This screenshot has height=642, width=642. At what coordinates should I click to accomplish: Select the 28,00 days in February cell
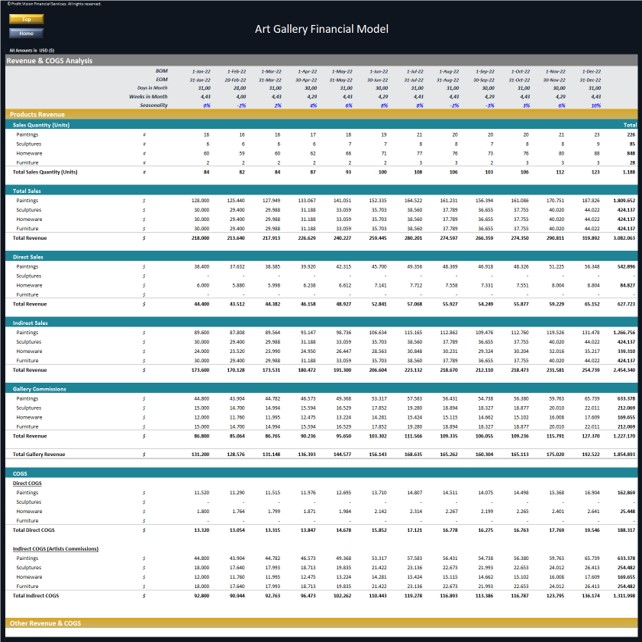240,88
